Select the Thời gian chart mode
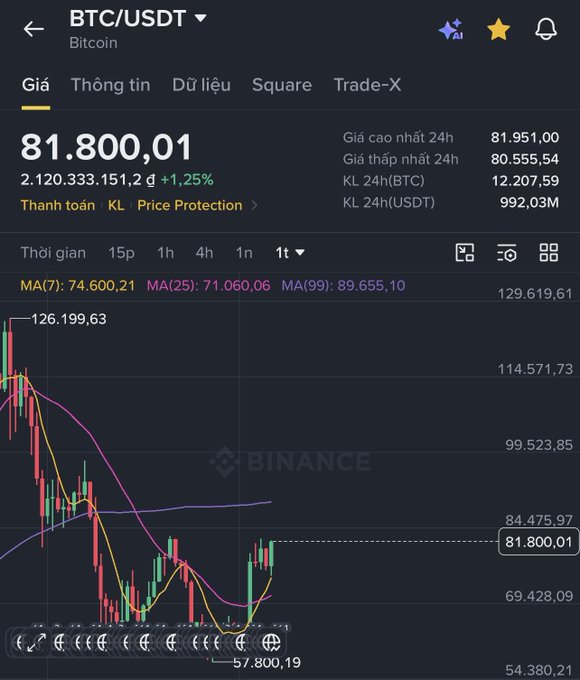The width and height of the screenshot is (580, 680). pos(53,253)
